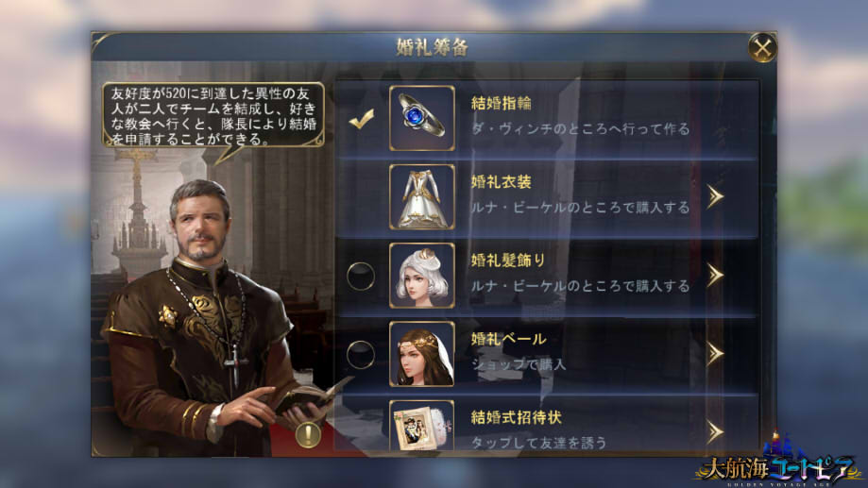Click the priest's speech bubble about 友好度
This screenshot has width=868, height=488.
(x=213, y=115)
